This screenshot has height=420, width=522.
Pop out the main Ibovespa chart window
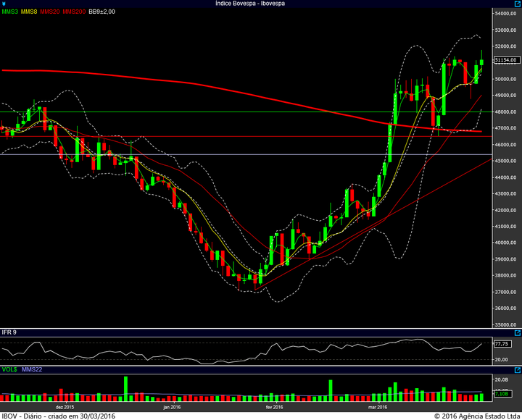pyautogui.click(x=518, y=4)
